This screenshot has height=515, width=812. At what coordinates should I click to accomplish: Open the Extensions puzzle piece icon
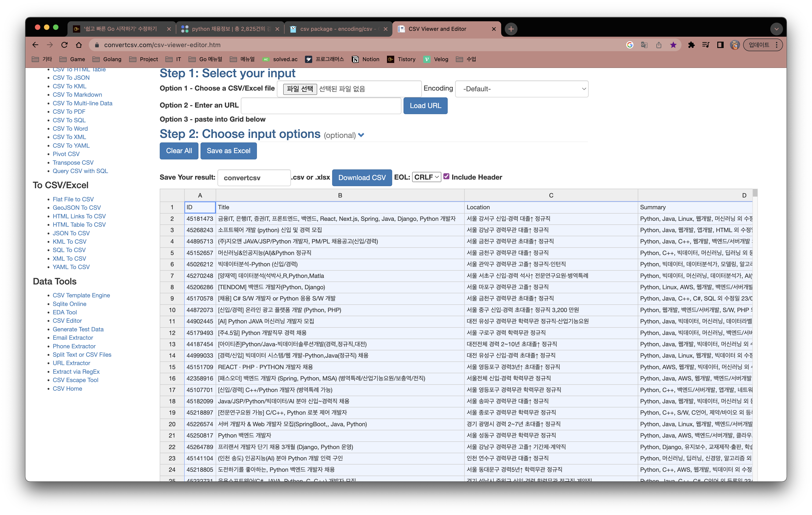coord(691,45)
